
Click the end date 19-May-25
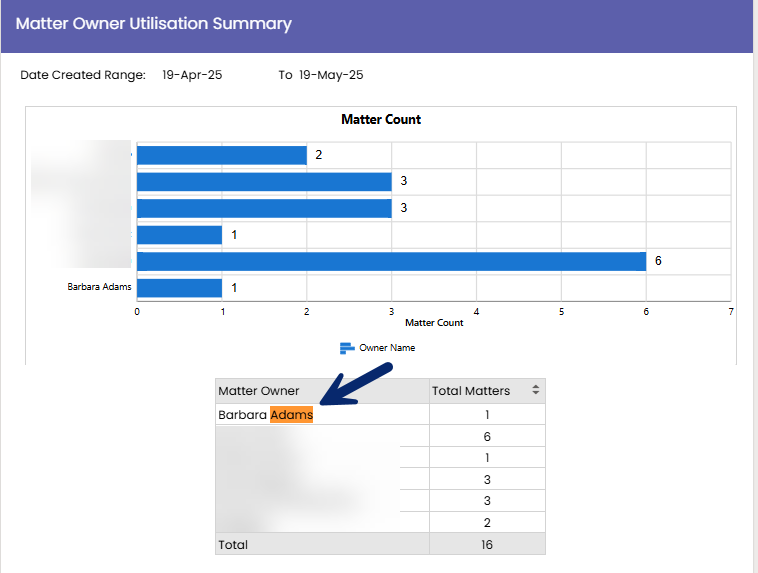tap(331, 75)
